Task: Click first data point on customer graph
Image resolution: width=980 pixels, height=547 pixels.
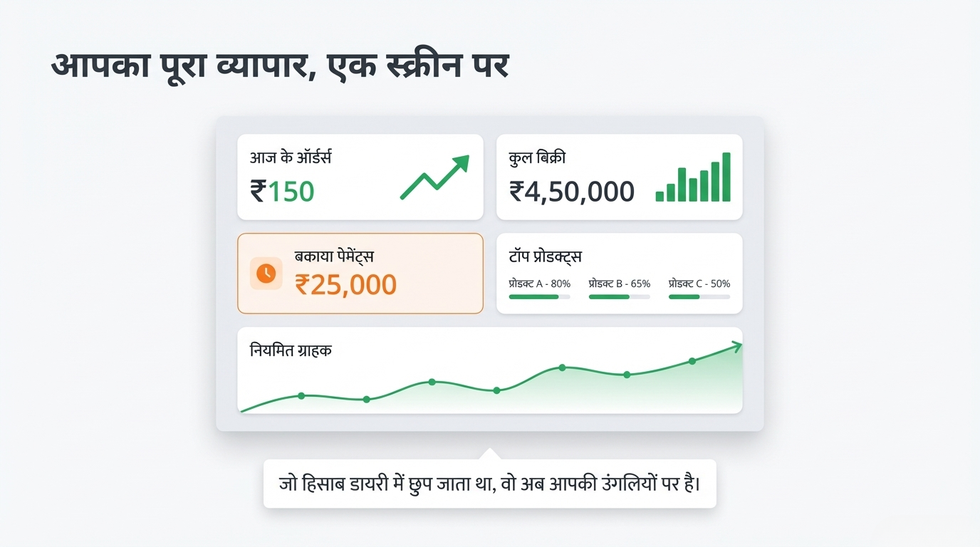Action: coord(301,395)
